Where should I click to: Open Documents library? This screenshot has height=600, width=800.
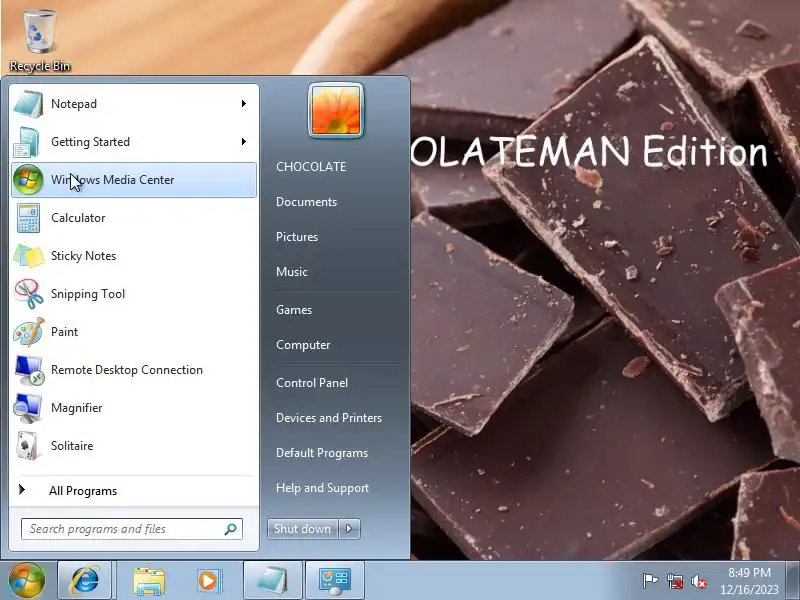pos(306,202)
